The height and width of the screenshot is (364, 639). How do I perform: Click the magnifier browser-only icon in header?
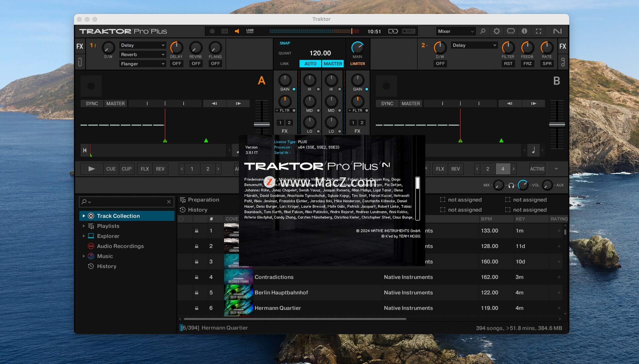point(483,31)
